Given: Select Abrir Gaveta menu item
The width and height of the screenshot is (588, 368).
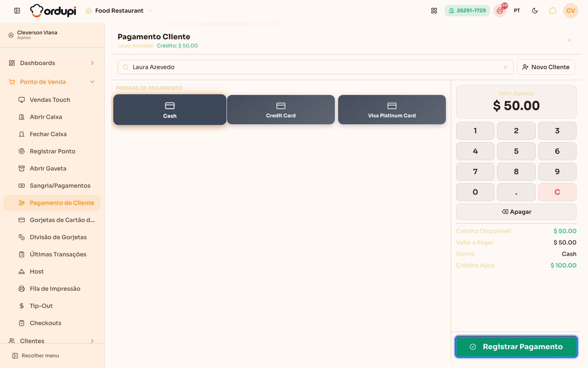Looking at the screenshot, I should [52, 168].
